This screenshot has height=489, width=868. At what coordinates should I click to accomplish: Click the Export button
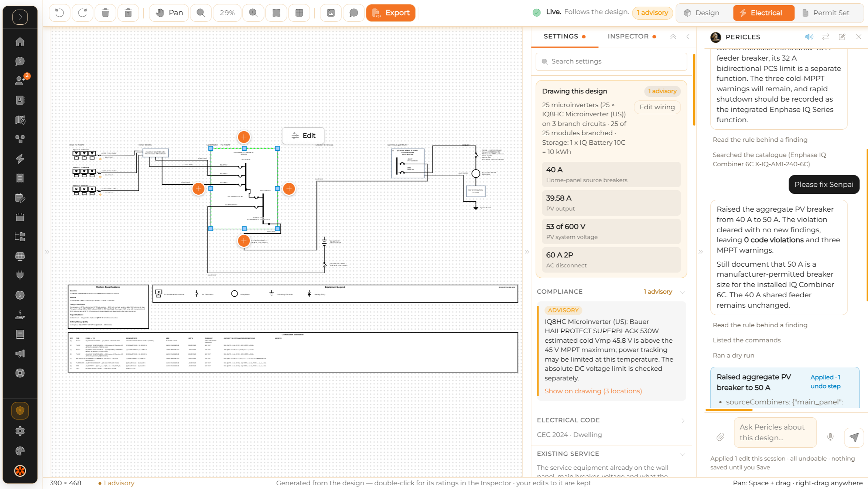pos(391,13)
